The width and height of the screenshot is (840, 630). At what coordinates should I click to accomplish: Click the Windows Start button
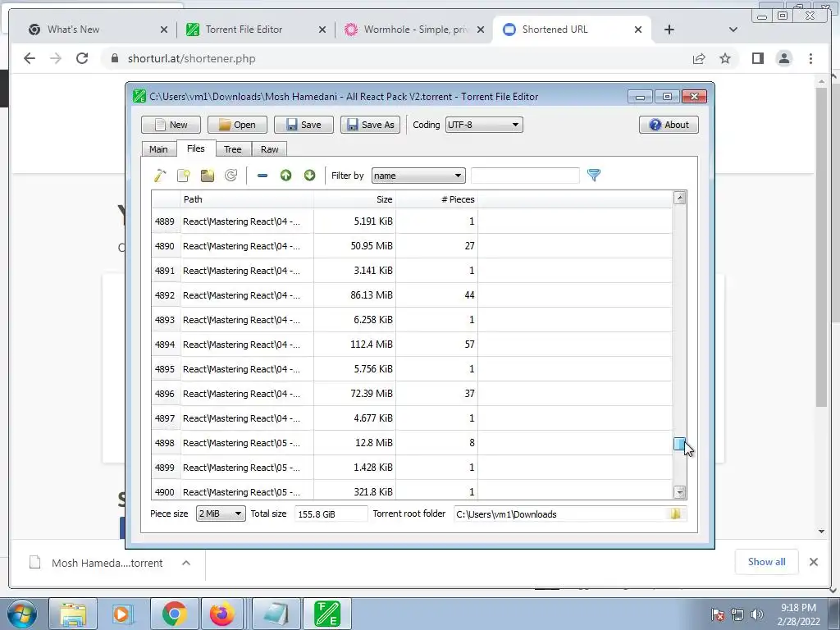pos(22,614)
